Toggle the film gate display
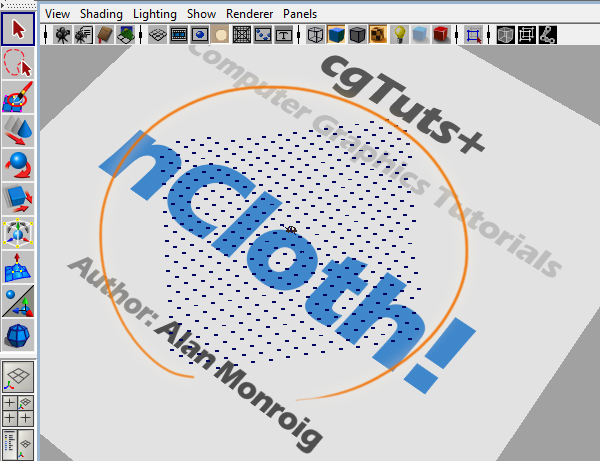 (x=179, y=35)
